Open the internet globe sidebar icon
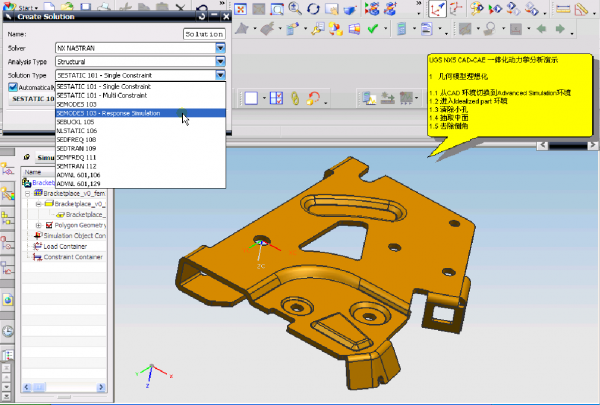Image resolution: width=600 pixels, height=405 pixels. [x=8, y=300]
